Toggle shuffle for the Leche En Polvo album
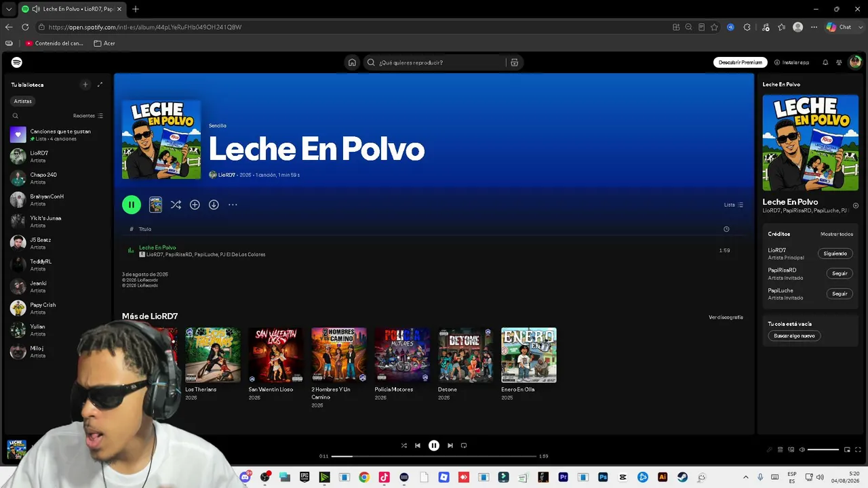This screenshot has height=488, width=868. [176, 205]
